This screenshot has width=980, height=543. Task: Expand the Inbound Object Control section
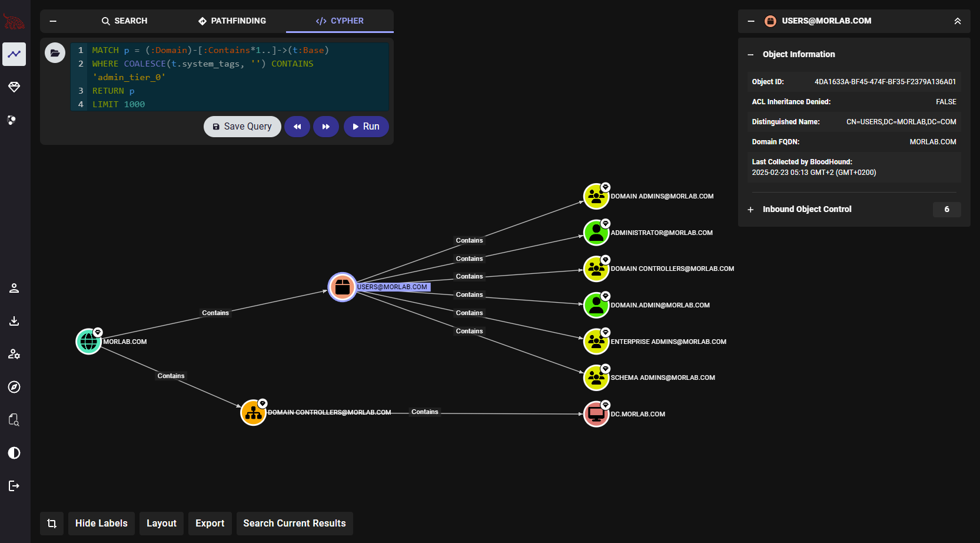[750, 209]
